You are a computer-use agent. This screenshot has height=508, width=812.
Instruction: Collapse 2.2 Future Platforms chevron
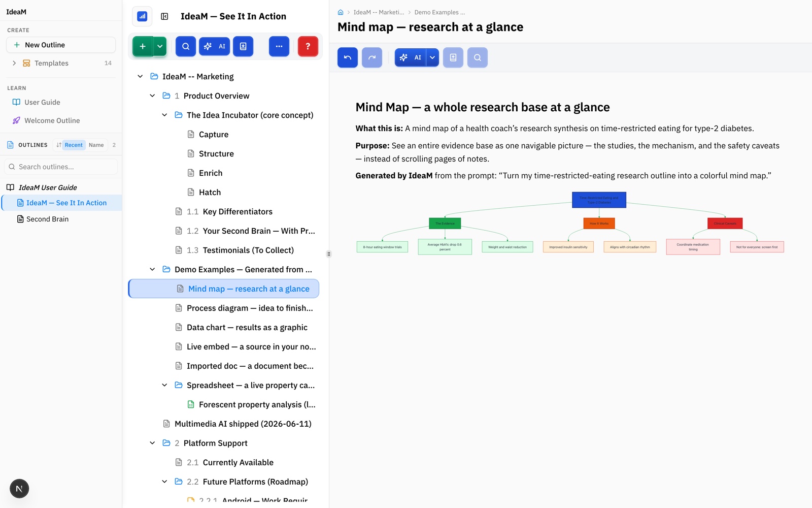pyautogui.click(x=164, y=482)
